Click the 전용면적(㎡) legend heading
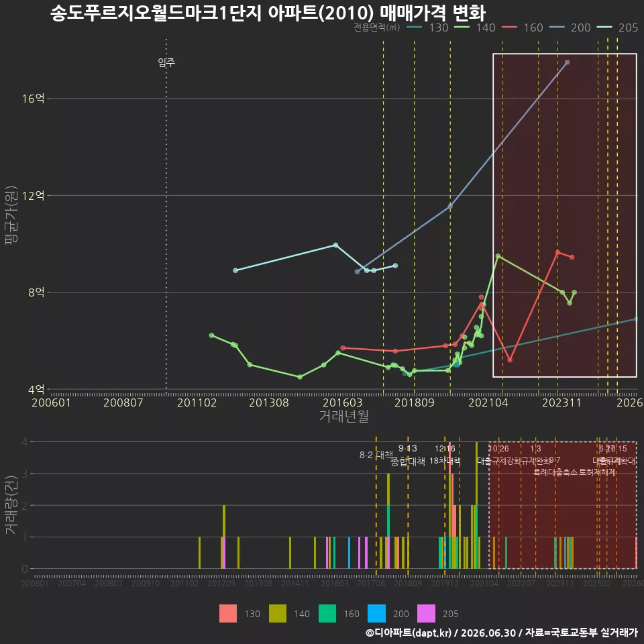The width and height of the screenshot is (644, 644). coord(376,28)
